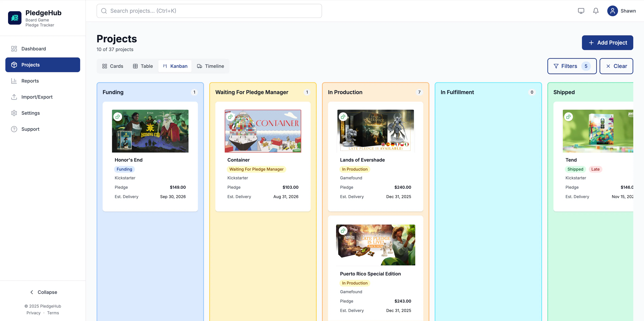Click In Production column header
Image resolution: width=644 pixels, height=321 pixels.
tap(345, 92)
